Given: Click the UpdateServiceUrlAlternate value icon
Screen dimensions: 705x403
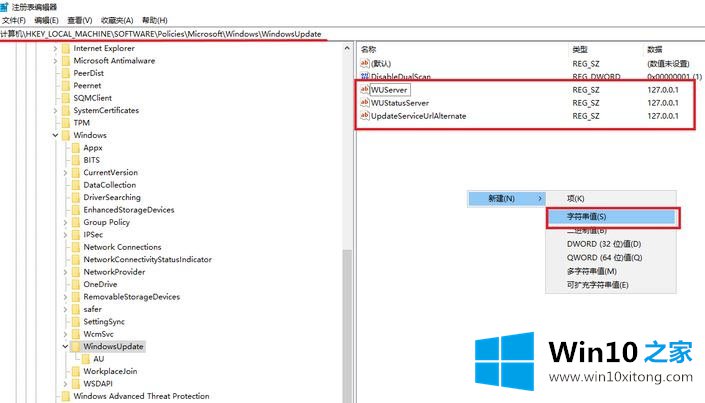Looking at the screenshot, I should (x=364, y=116).
